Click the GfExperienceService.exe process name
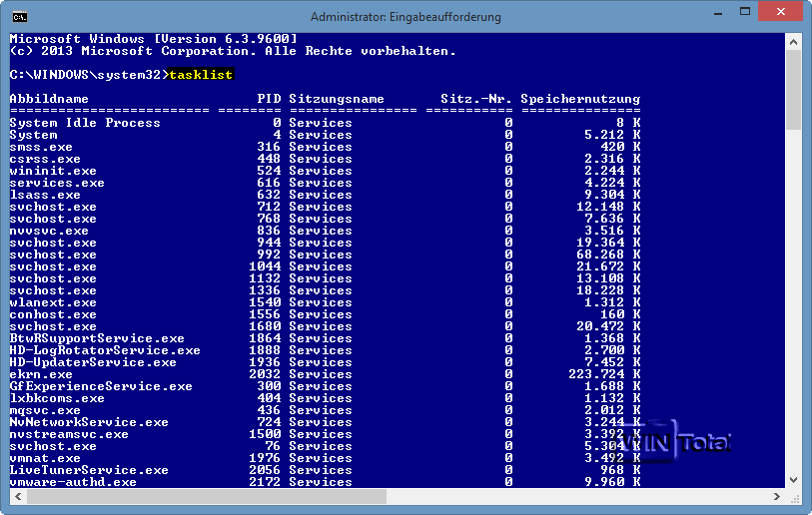The width and height of the screenshot is (812, 515). coord(101,386)
